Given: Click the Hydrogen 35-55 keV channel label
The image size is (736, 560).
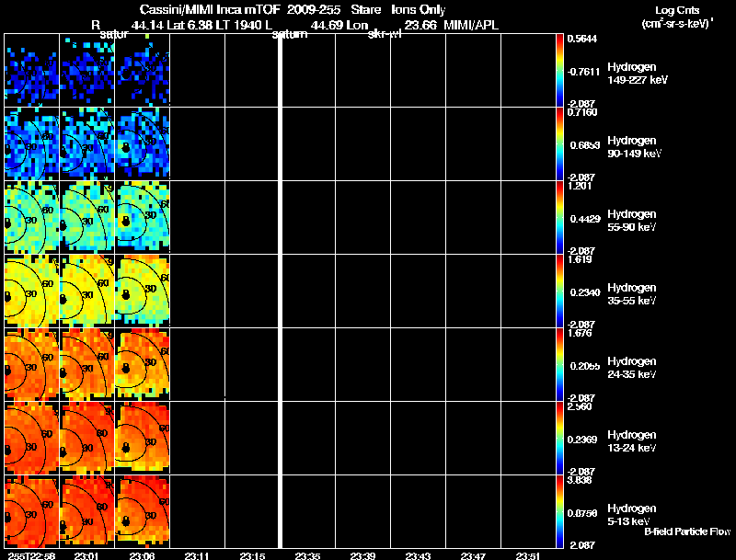Looking at the screenshot, I should coord(631,293).
